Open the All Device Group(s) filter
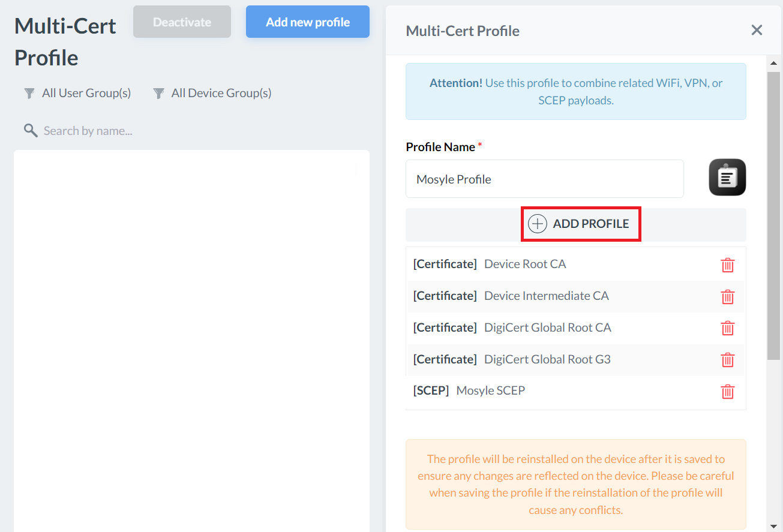This screenshot has width=783, height=532. (x=212, y=93)
